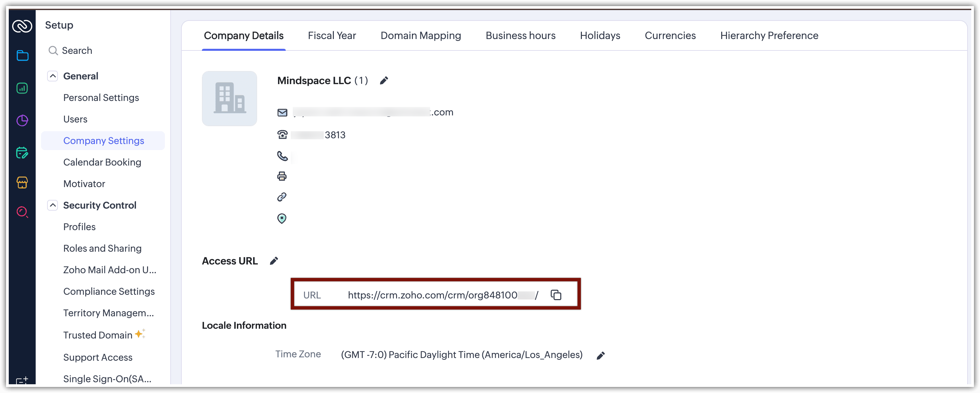The image size is (980, 393).
Task: Click the Zoho CRM logo icon
Action: coord(22,26)
